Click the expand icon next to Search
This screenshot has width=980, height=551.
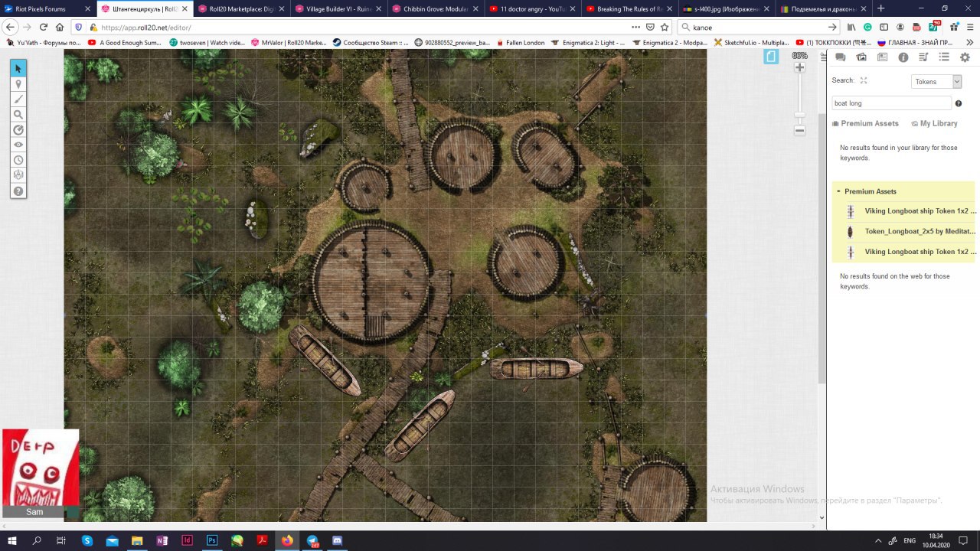coord(864,80)
